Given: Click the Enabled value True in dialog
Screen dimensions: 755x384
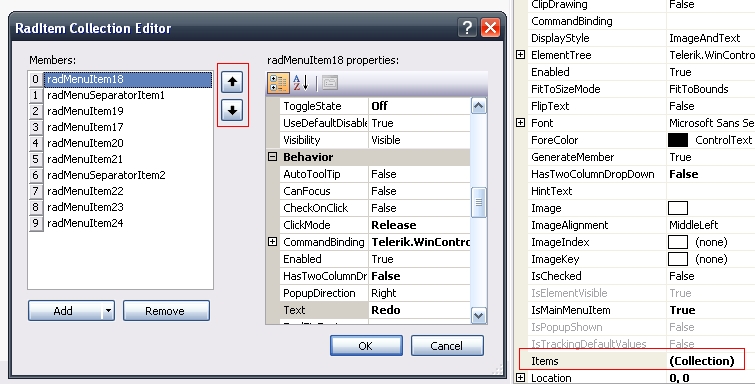Looking at the screenshot, I should click(420, 259).
